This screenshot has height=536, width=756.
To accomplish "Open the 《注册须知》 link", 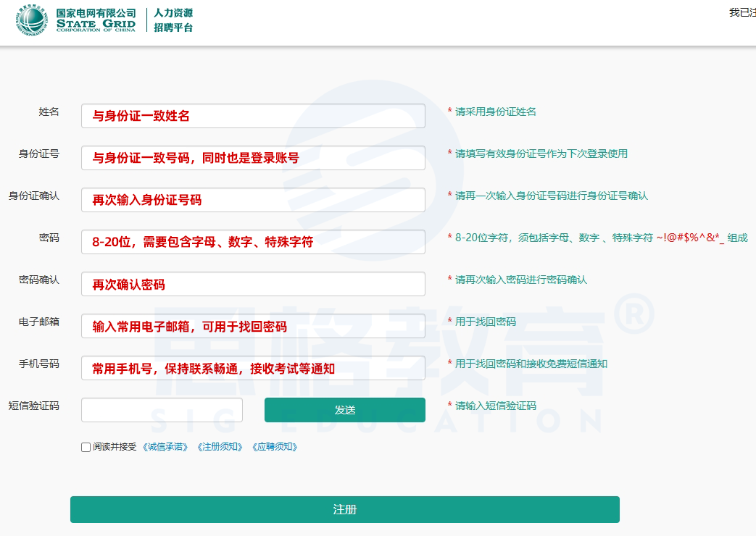I will tap(220, 447).
